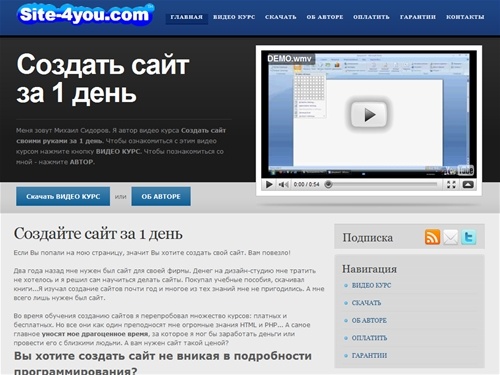This screenshot has width=500, height=375.
Task: Open ОПЛАТИТЬ link in Навигация sidebar
Action: (369, 338)
